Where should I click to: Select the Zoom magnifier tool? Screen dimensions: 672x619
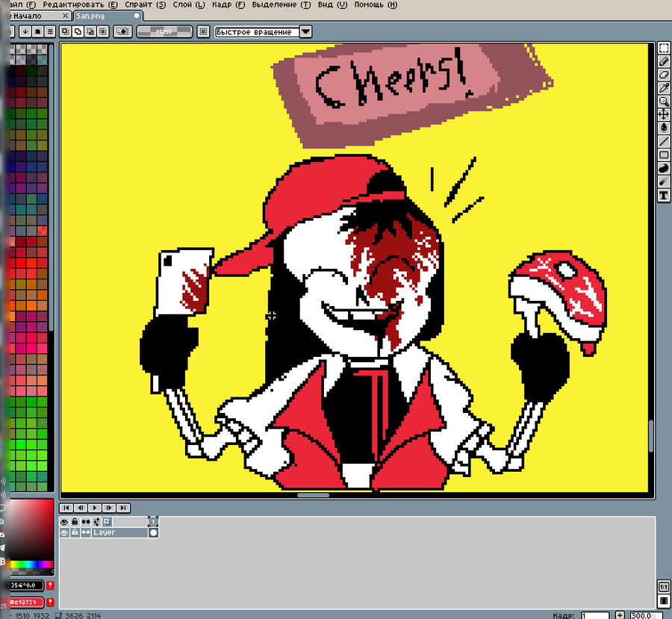tap(664, 101)
